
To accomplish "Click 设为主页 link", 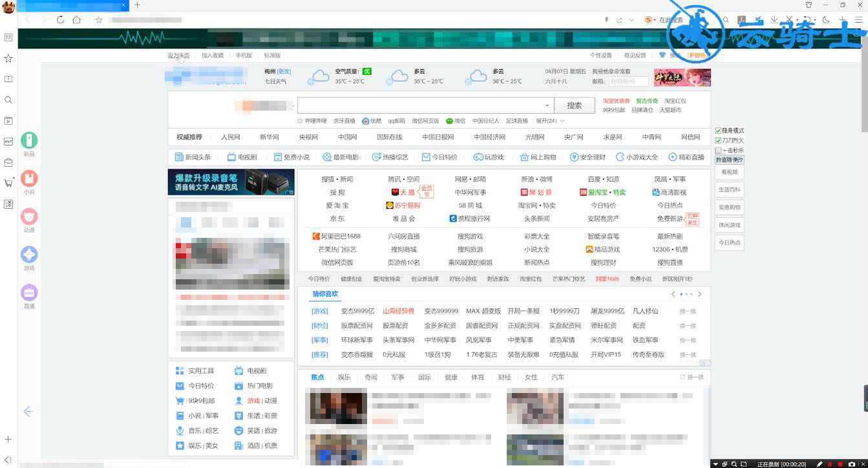I will 179,56.
